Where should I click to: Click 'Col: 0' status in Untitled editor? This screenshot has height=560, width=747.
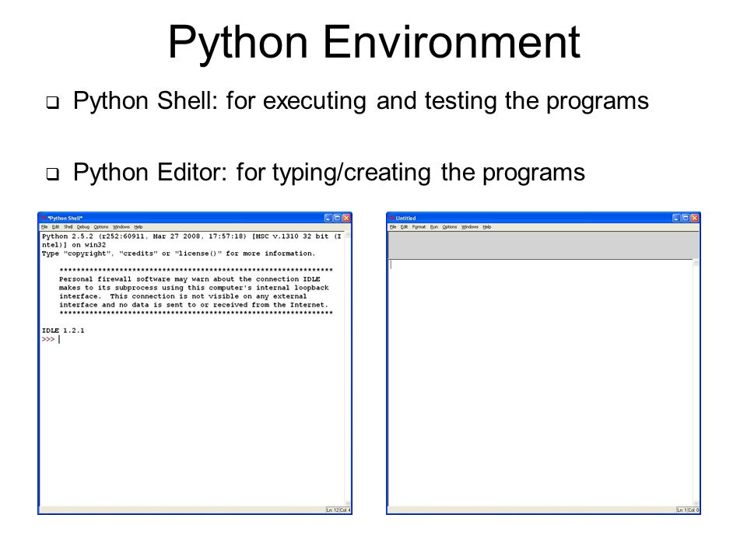(x=693, y=510)
